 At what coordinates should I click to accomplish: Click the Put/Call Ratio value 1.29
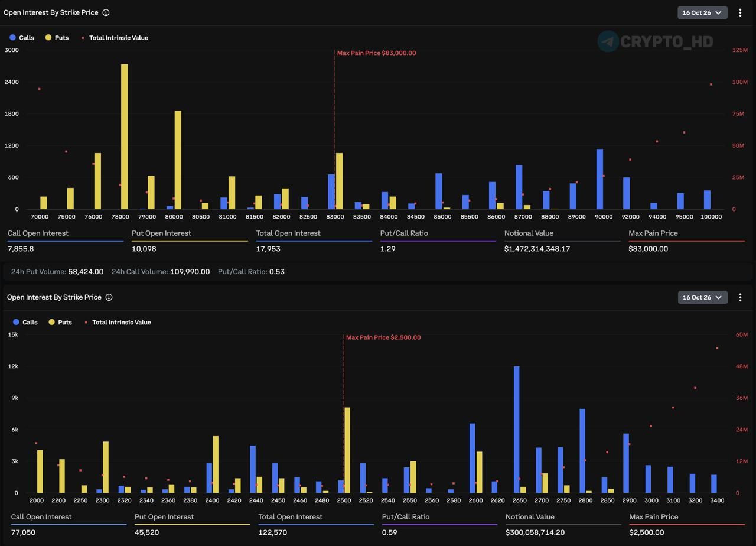[388, 249]
